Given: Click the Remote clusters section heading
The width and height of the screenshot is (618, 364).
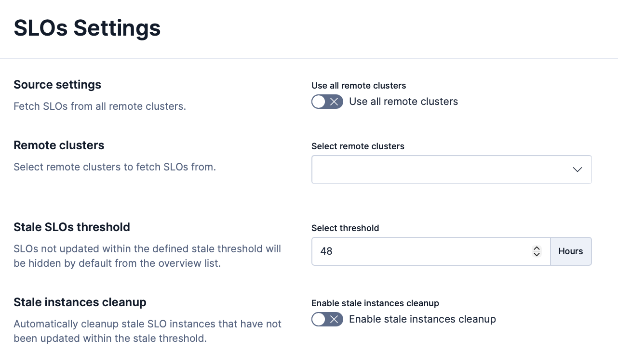Looking at the screenshot, I should click(x=59, y=145).
